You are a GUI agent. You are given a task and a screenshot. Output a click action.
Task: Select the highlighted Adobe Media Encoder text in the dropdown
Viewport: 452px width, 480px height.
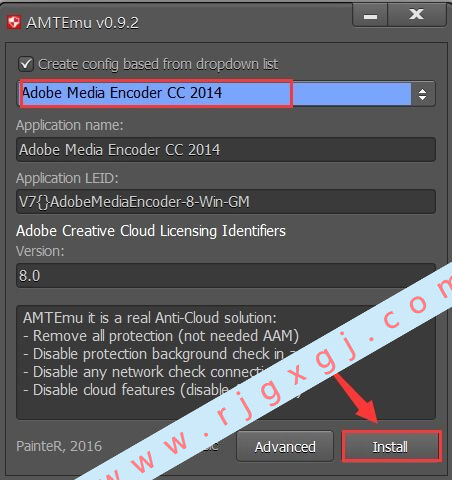tap(122, 93)
